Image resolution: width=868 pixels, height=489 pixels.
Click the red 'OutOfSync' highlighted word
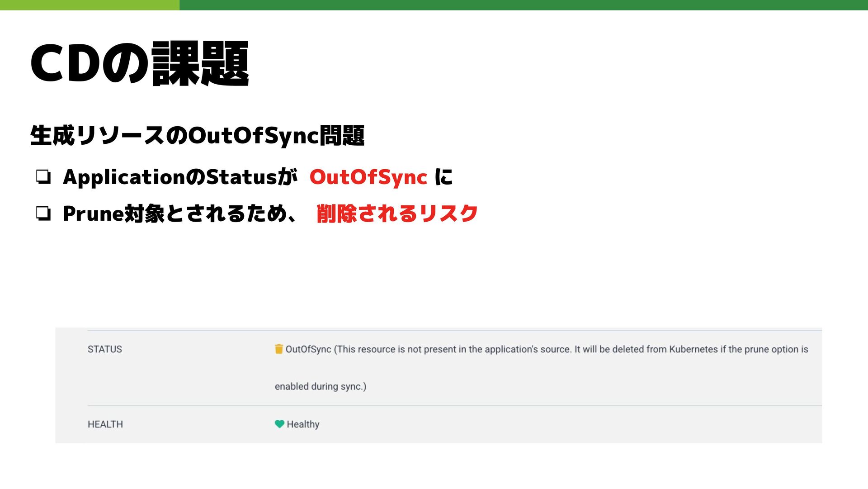pyautogui.click(x=368, y=177)
